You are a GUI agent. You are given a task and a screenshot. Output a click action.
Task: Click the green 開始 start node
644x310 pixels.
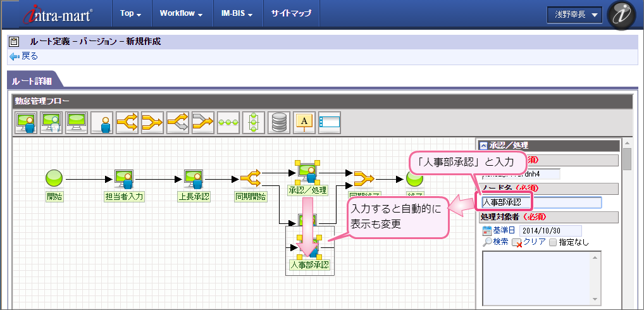pyautogui.click(x=54, y=179)
